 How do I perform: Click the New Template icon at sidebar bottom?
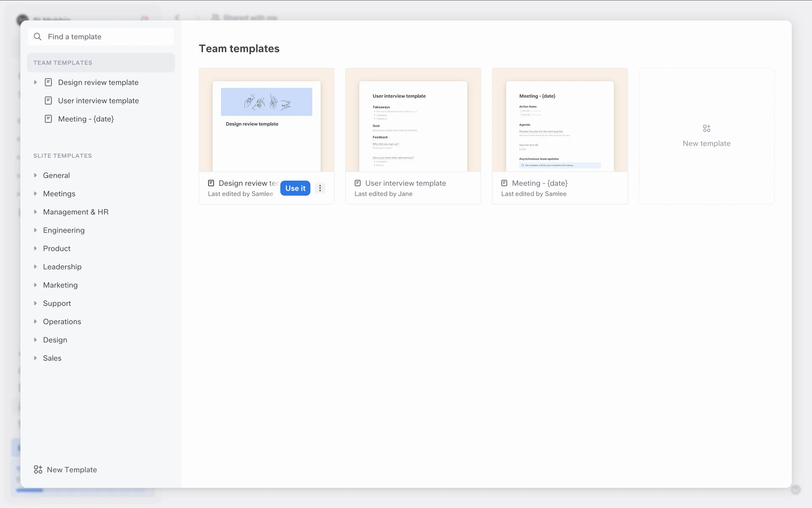(x=38, y=469)
